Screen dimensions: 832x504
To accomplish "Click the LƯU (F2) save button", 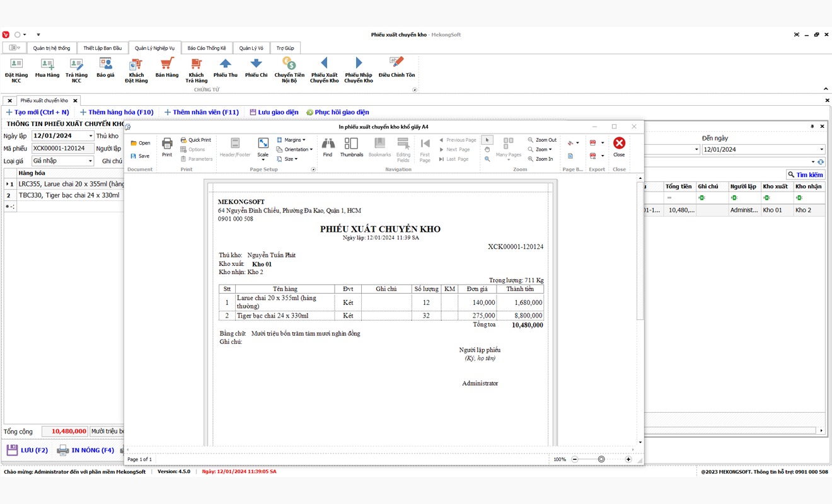I will 28,450.
